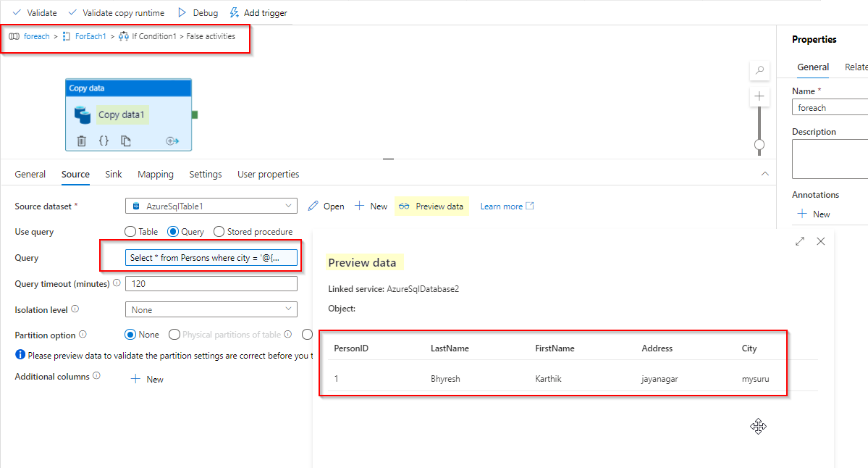The height and width of the screenshot is (468, 868).
Task: Click the green success connector handle
Action: (195, 114)
